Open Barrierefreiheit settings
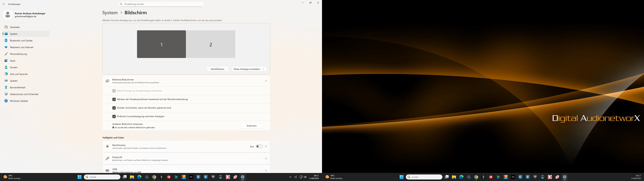The image size is (644, 181). 26,87
